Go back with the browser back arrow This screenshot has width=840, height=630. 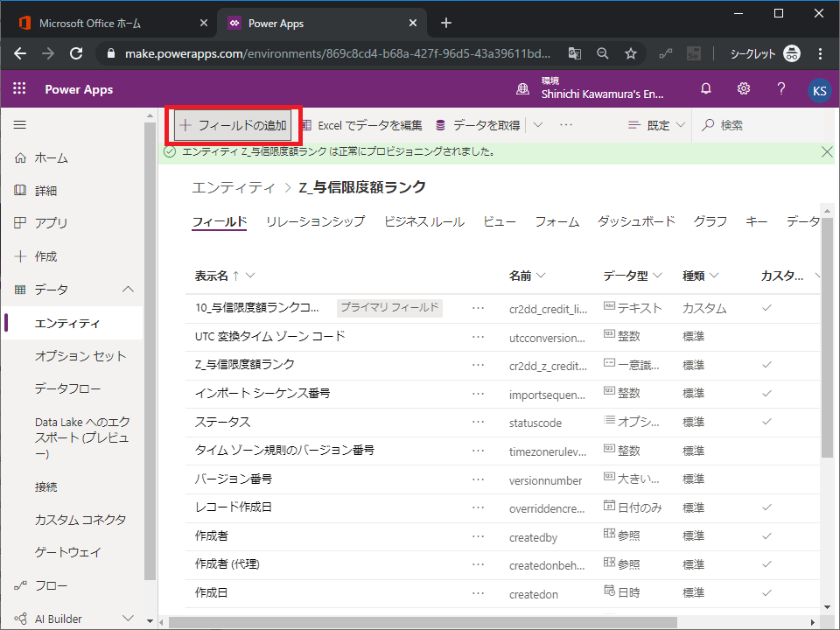[20, 53]
